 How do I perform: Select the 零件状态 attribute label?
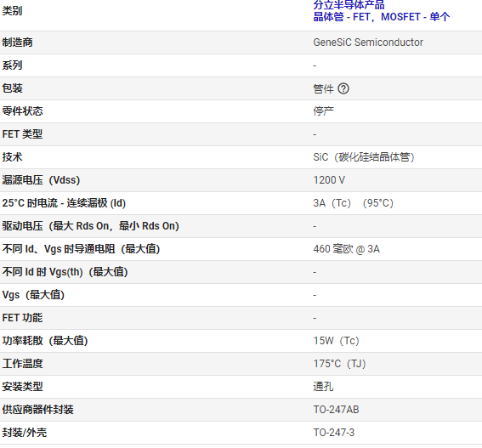(22, 111)
